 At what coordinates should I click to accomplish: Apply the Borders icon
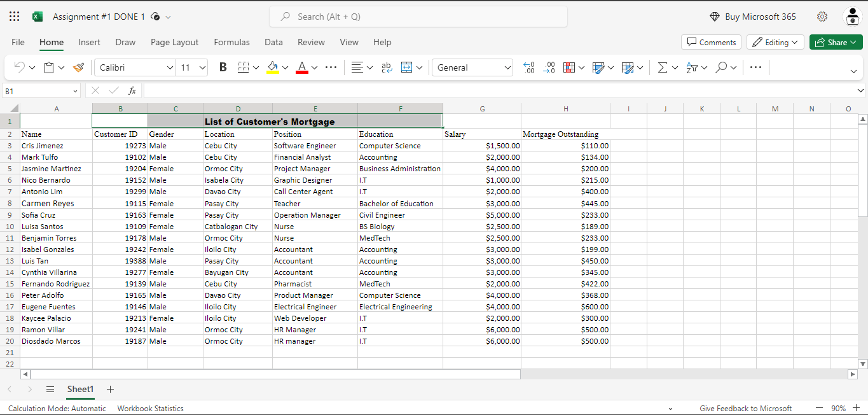[x=243, y=67]
